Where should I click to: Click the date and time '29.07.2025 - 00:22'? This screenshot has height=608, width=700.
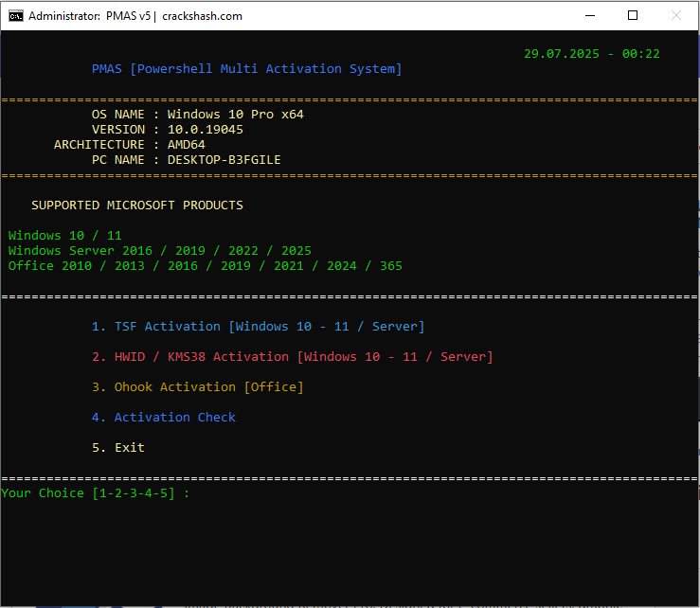pyautogui.click(x=591, y=54)
